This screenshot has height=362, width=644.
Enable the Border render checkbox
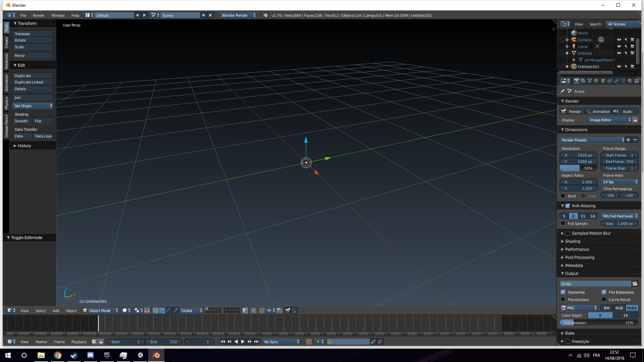(563, 196)
